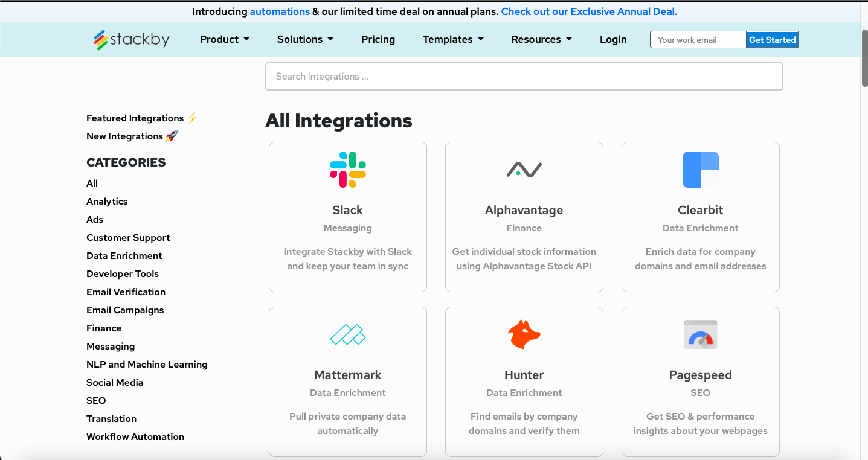Click the Pagespeed card title
Screen dimensions: 868x460
[701, 375]
